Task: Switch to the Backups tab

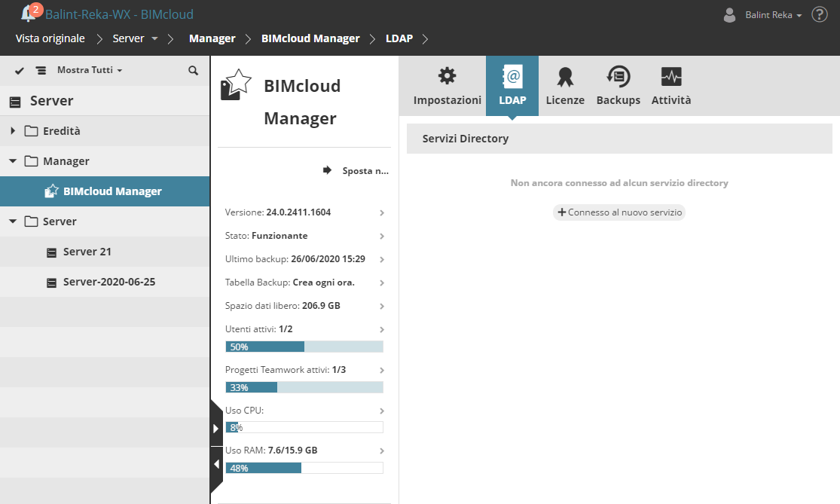Action: 619,86
